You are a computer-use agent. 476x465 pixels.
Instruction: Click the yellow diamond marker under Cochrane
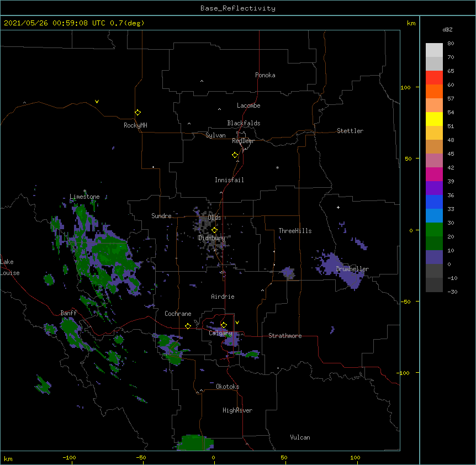click(x=188, y=326)
